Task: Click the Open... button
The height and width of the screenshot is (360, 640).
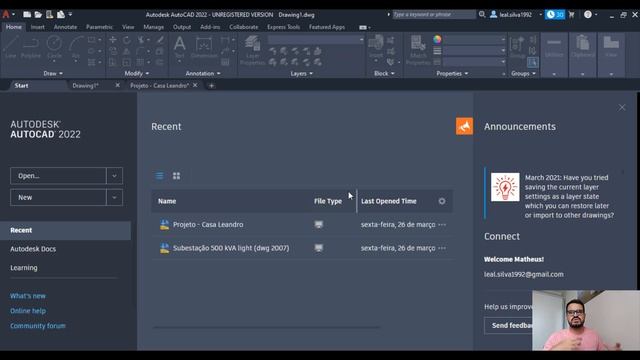Action: (58, 176)
